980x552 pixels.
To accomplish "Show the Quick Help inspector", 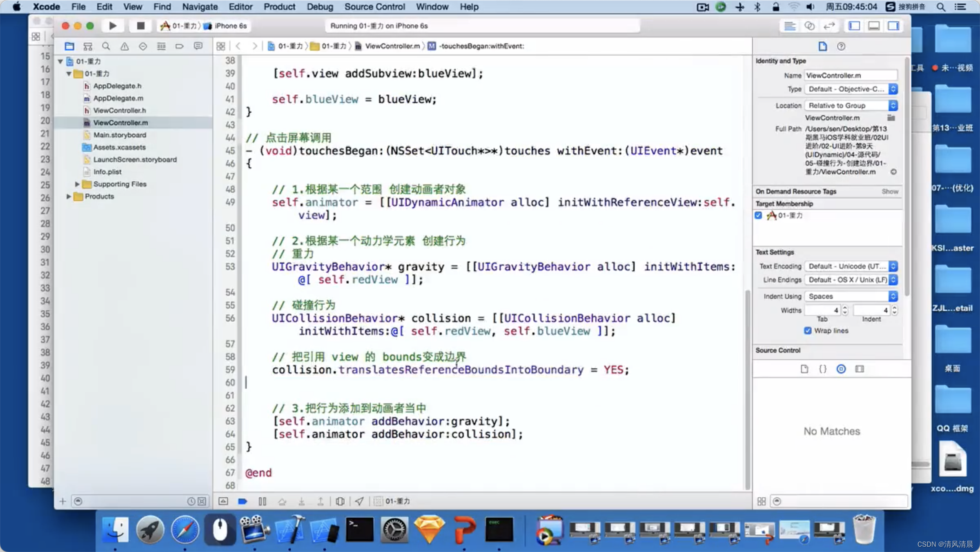I will [841, 46].
